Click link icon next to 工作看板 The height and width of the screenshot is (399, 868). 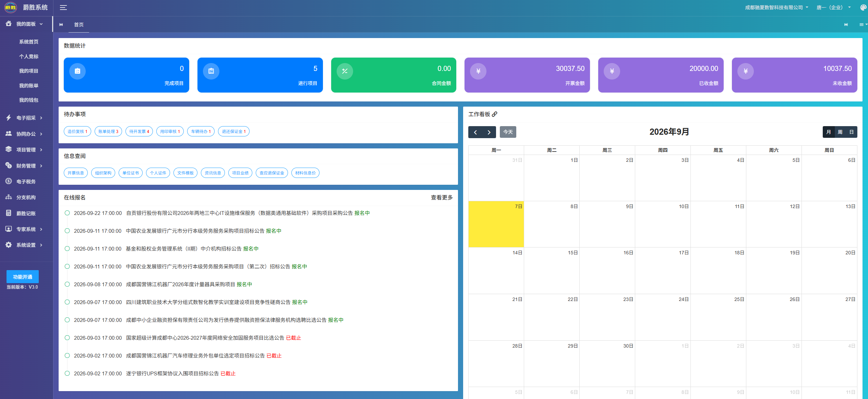pyautogui.click(x=494, y=114)
